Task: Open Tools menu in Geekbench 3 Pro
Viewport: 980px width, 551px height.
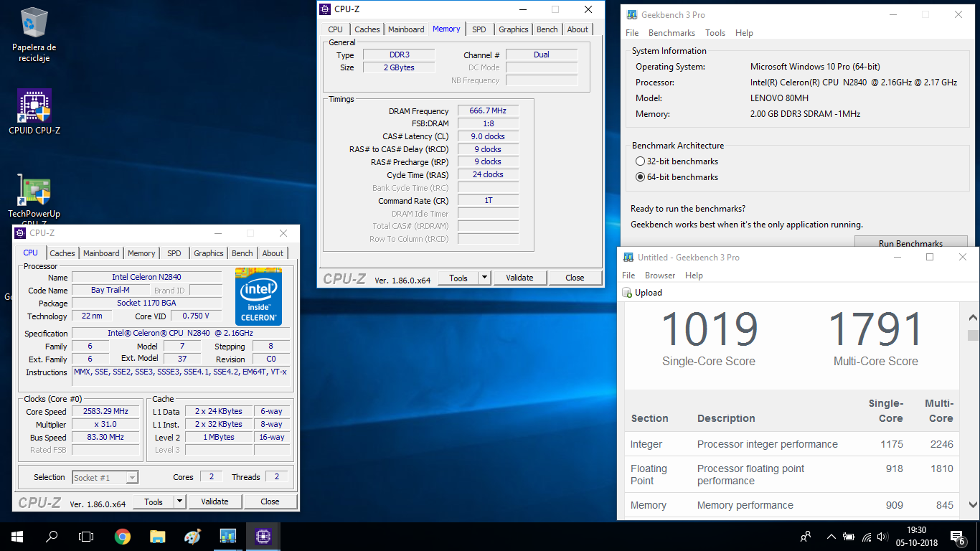Action: click(x=715, y=33)
